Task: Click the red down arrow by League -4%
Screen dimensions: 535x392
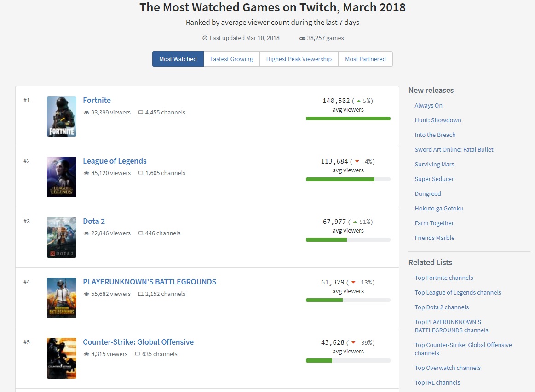Action: coord(357,162)
